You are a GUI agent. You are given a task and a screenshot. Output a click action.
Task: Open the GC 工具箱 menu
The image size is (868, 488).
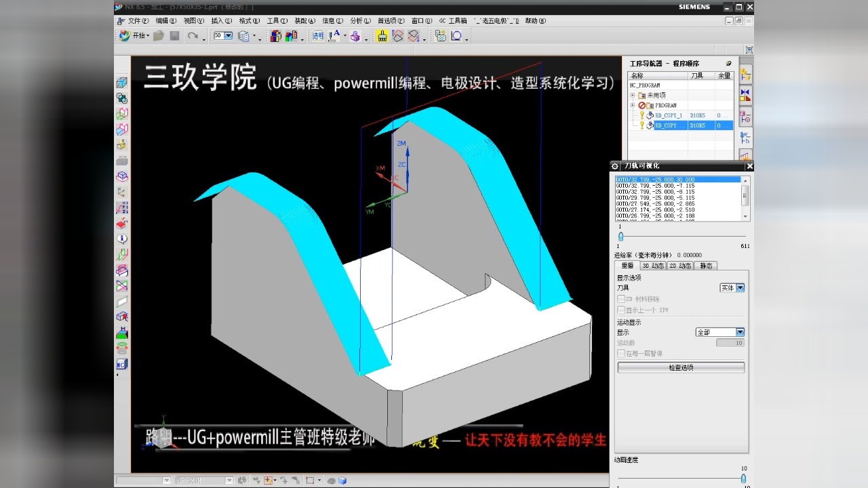click(453, 20)
